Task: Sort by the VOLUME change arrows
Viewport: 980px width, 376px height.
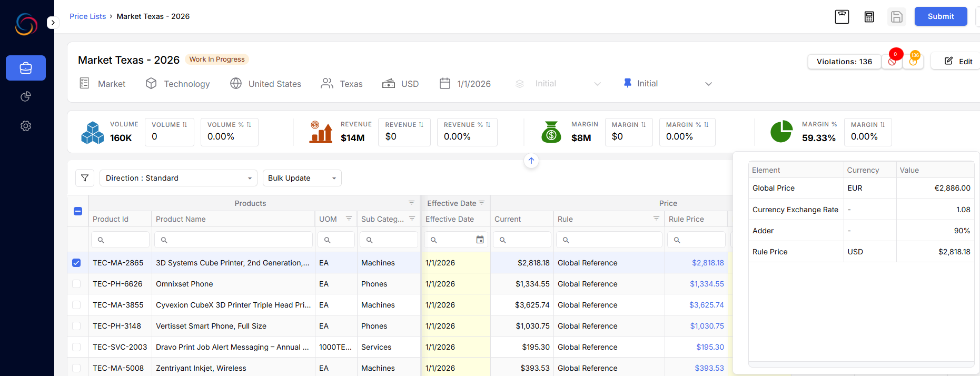Action: 185,125
